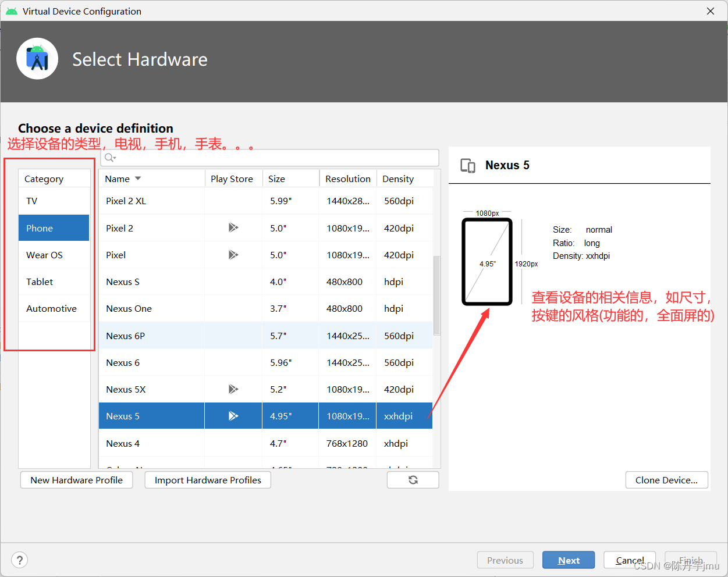Select the Pixel 2 device name

[x=119, y=228]
